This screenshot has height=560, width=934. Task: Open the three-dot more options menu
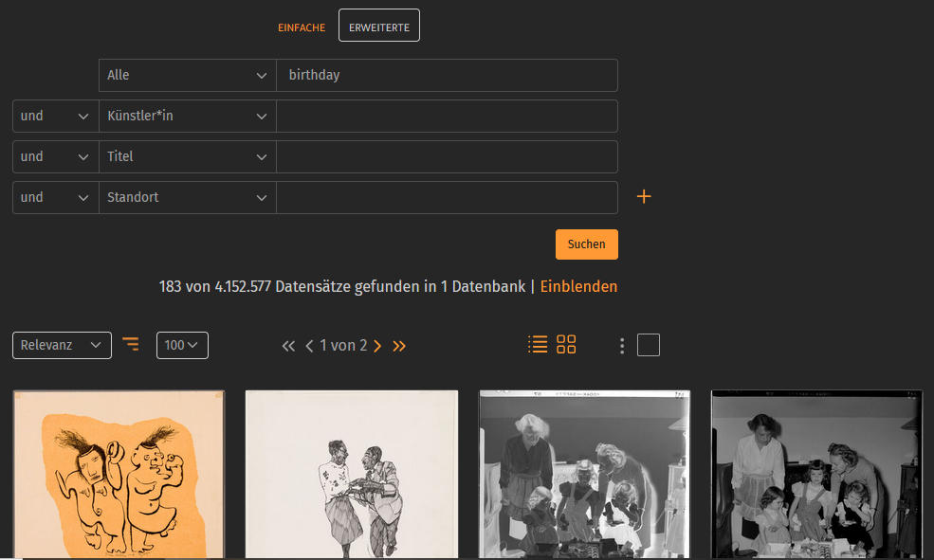pyautogui.click(x=622, y=346)
